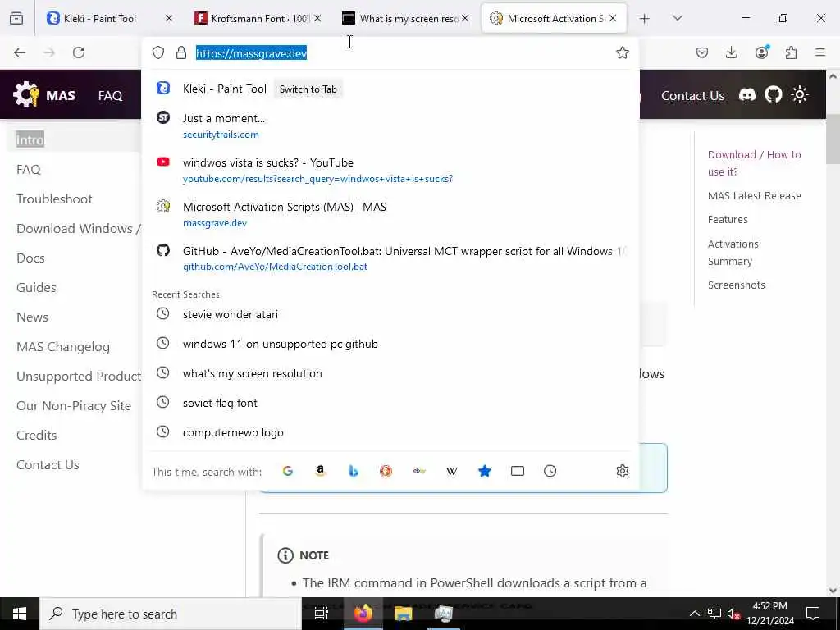Search history via clock icon

(x=550, y=471)
